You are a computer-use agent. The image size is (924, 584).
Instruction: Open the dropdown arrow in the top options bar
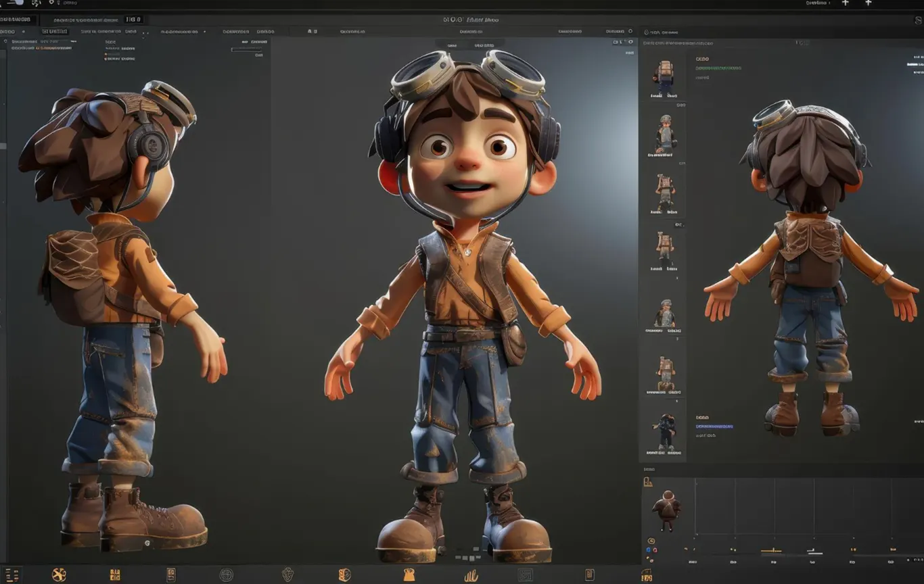tap(205, 32)
